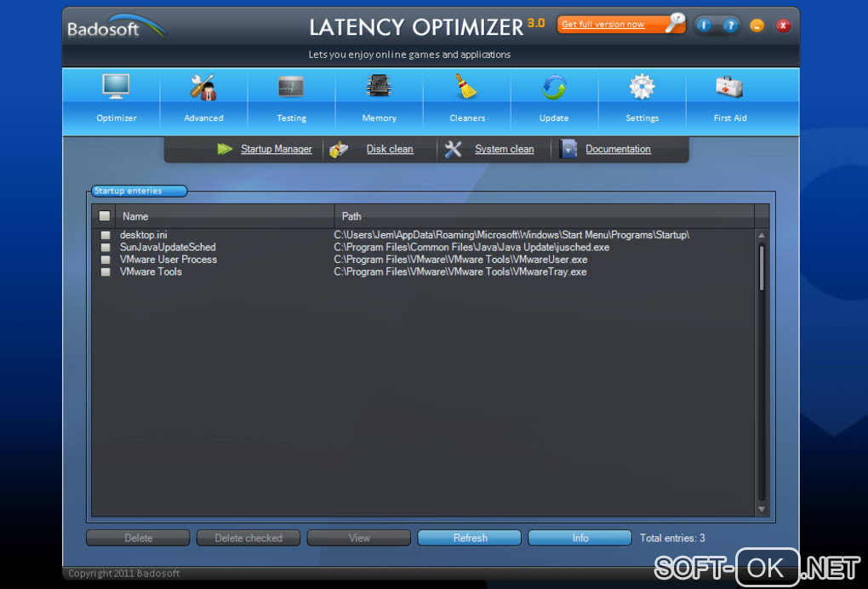Click the vertical scrollbar thumb

click(x=762, y=267)
